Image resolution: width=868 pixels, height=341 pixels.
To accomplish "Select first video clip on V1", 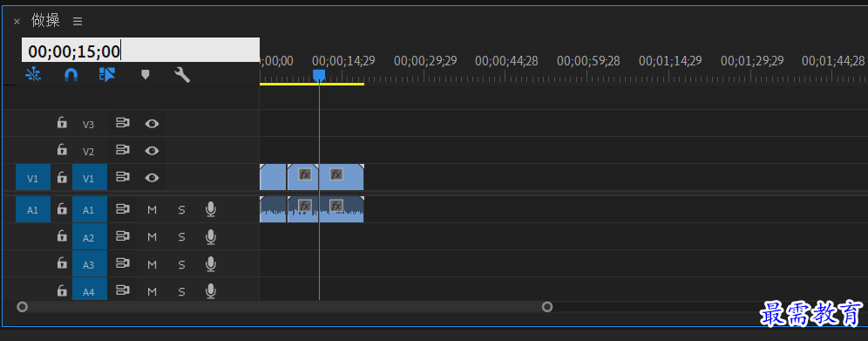I will pyautogui.click(x=273, y=178).
